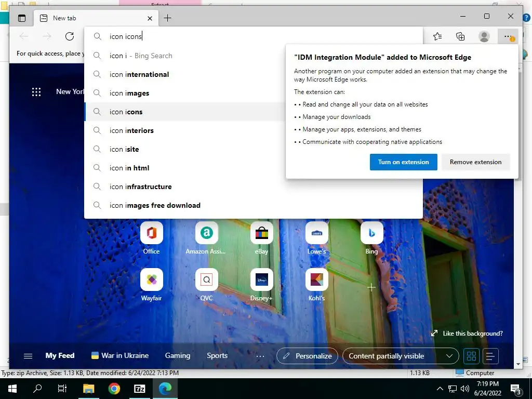
Task: Select suggestion icon interiors
Action: [185, 130]
